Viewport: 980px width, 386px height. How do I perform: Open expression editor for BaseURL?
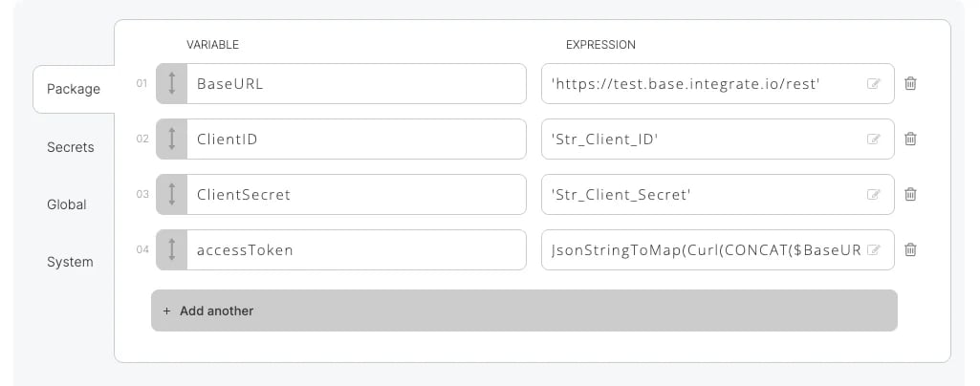pyautogui.click(x=874, y=84)
